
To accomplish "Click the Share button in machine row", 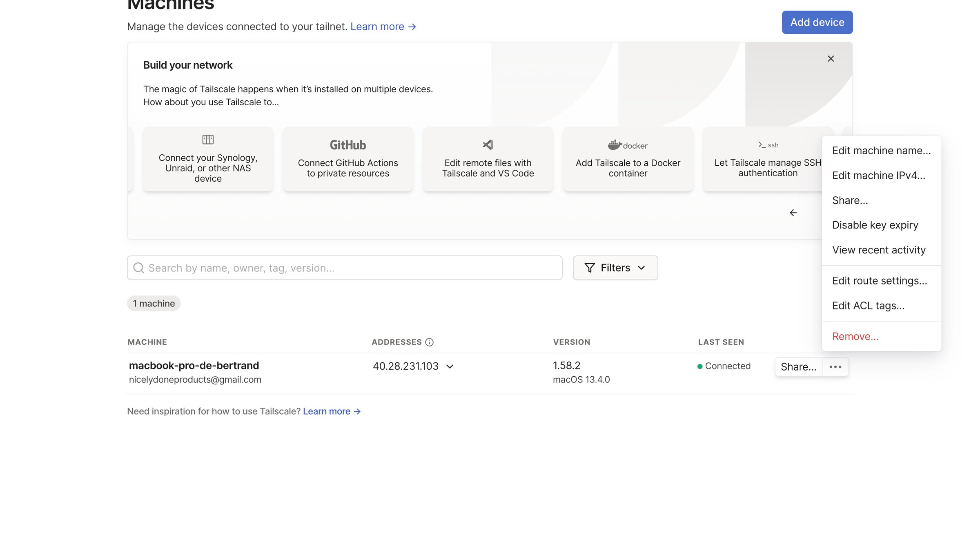I will pyautogui.click(x=799, y=367).
